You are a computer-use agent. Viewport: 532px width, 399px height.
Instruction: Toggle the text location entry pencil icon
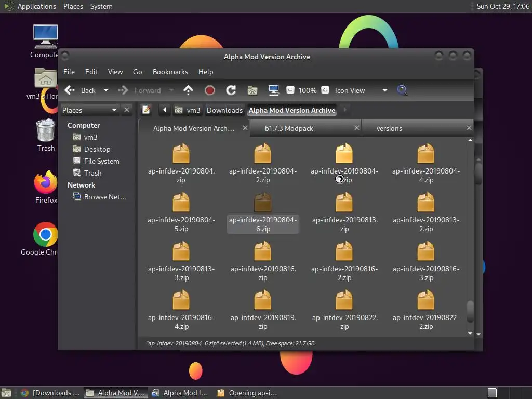[146, 110]
